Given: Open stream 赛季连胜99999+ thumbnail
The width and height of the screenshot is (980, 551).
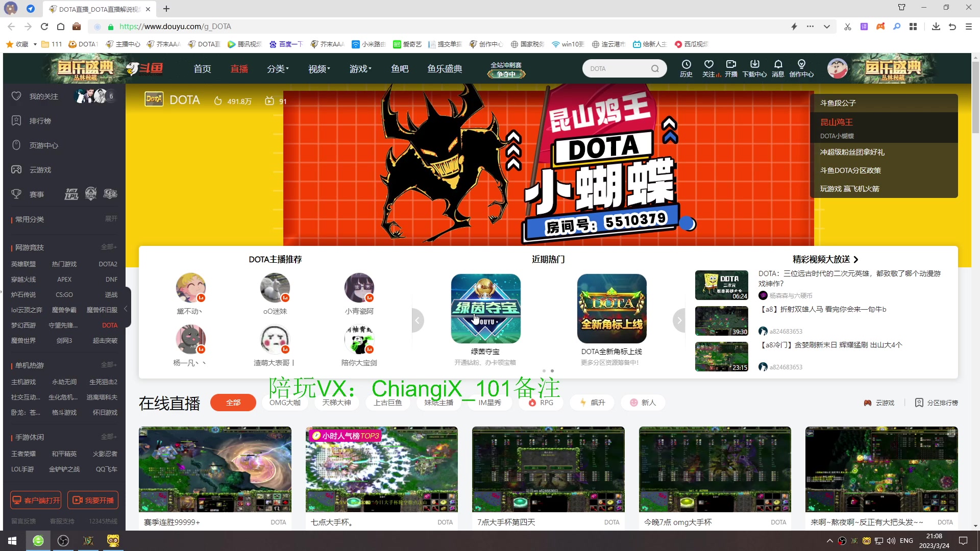Looking at the screenshot, I should [x=215, y=469].
